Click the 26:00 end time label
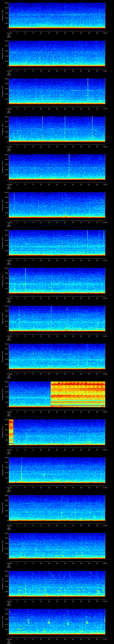 tap(105, 450)
